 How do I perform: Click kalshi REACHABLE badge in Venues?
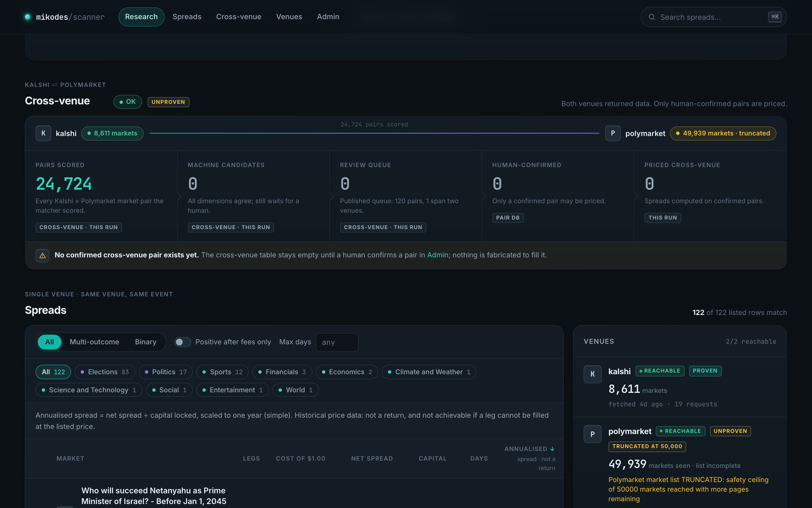660,371
